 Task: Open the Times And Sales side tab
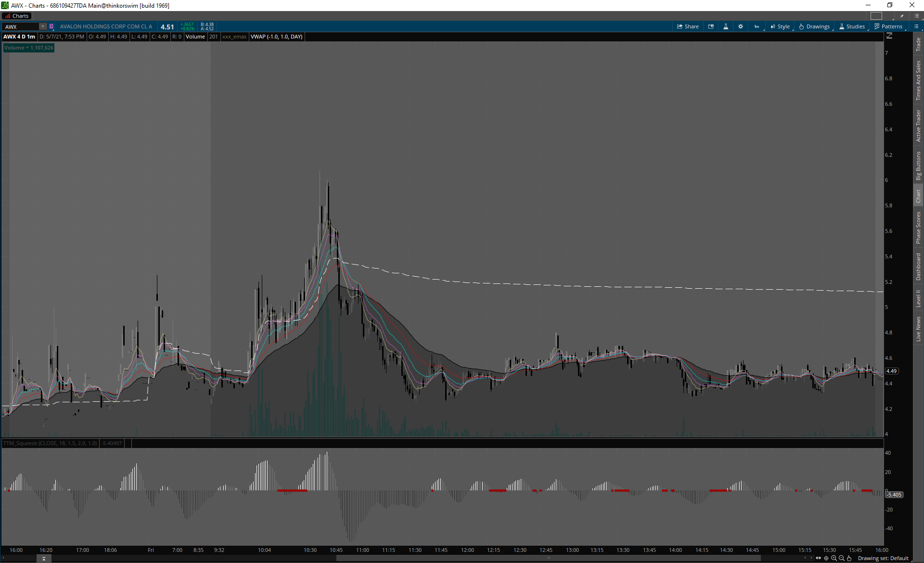[918, 80]
